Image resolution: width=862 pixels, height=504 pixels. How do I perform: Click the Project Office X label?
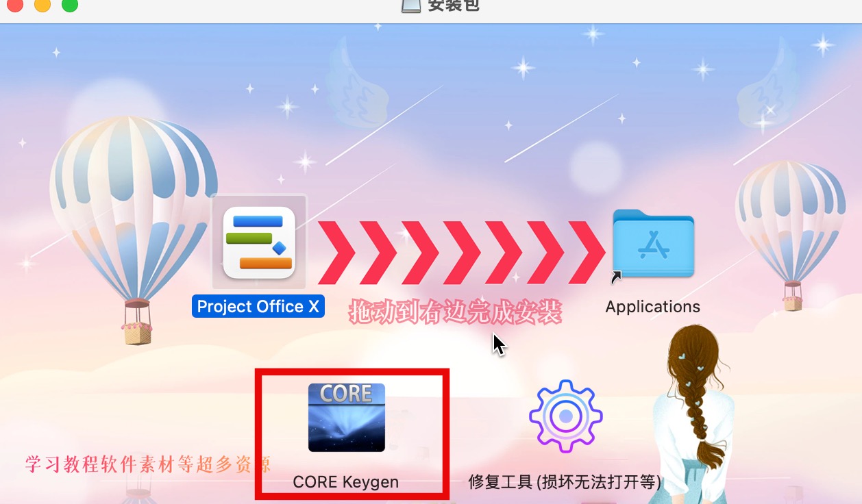tap(258, 307)
